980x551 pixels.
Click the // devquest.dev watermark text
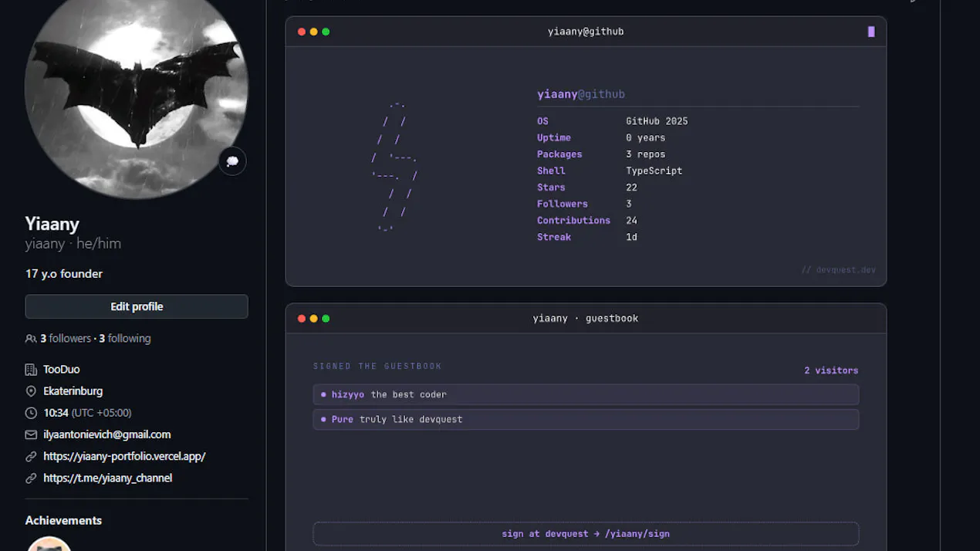[x=838, y=270]
